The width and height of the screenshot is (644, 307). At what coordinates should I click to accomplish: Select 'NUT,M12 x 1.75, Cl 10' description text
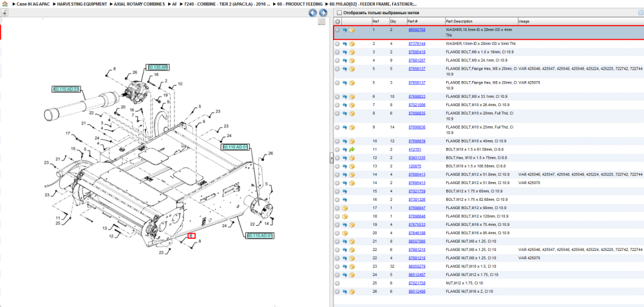click(464, 283)
